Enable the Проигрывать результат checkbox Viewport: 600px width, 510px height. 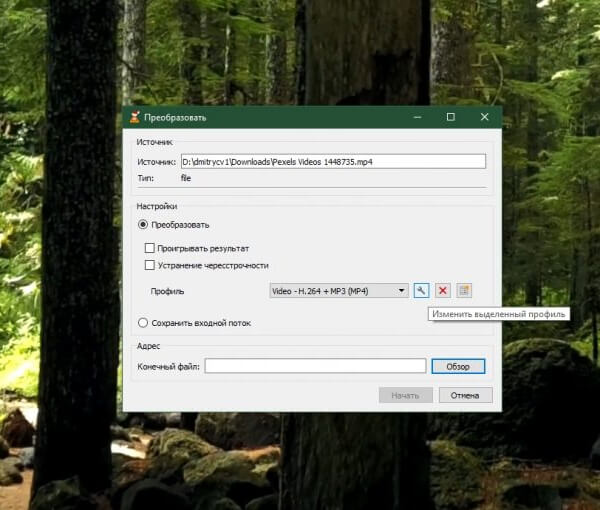[150, 247]
